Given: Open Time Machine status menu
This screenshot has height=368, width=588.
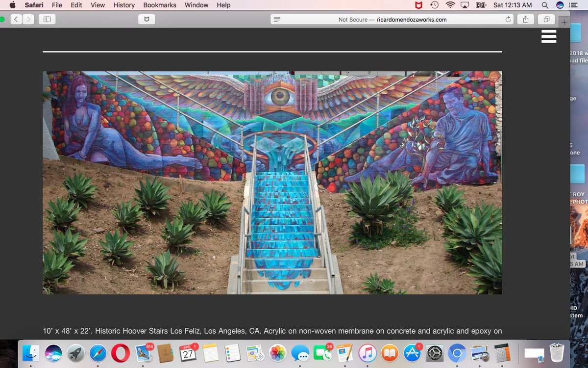Looking at the screenshot, I should pos(434,5).
